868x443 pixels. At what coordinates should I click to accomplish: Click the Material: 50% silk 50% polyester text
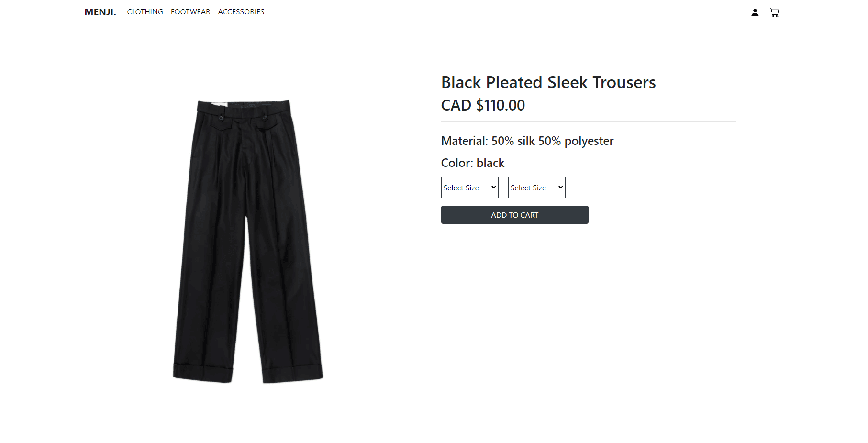527,141
